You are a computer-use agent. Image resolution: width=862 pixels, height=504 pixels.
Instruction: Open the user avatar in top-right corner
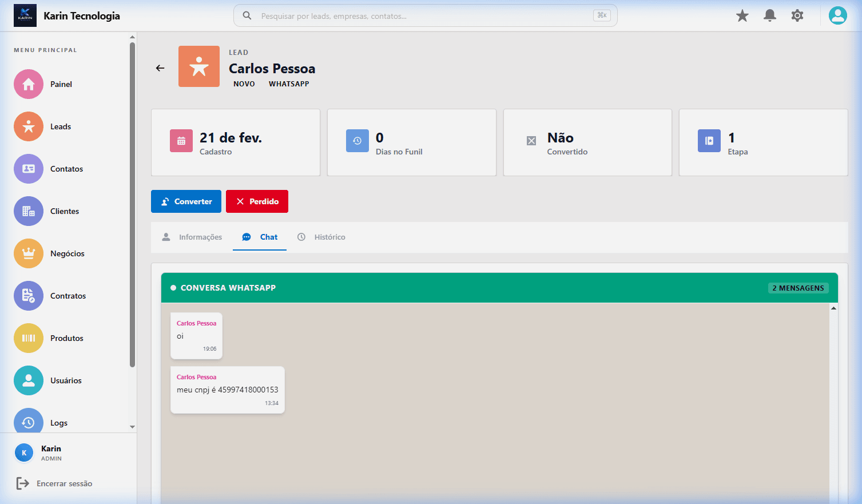(x=837, y=15)
